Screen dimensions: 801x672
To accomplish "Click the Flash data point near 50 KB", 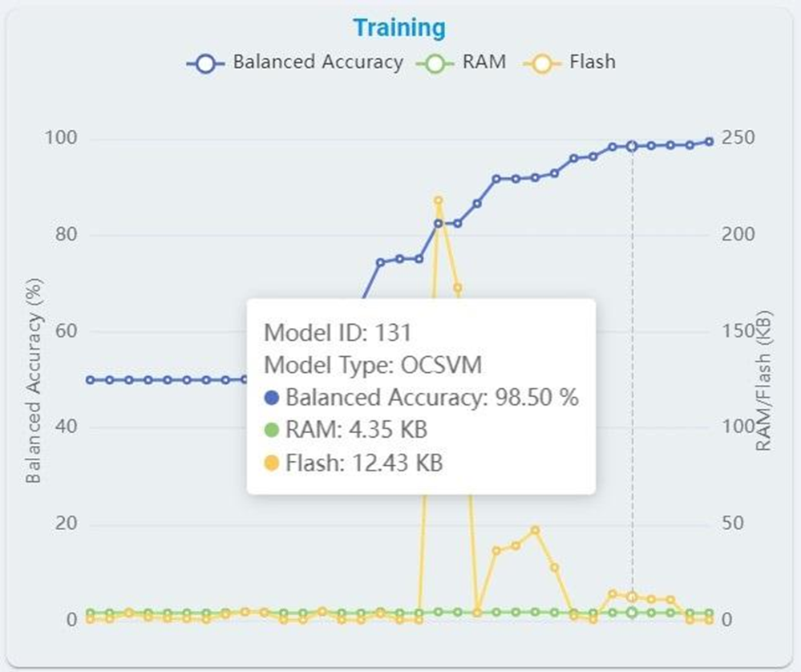I will point(535,530).
